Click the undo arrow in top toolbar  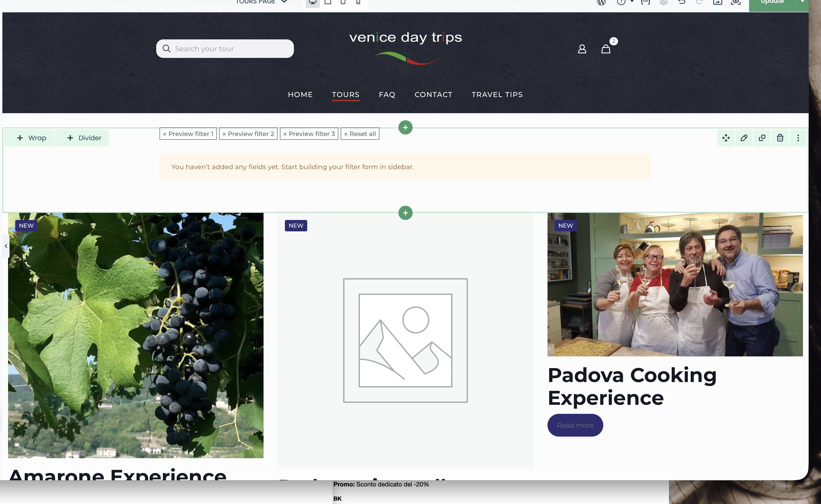click(681, 2)
